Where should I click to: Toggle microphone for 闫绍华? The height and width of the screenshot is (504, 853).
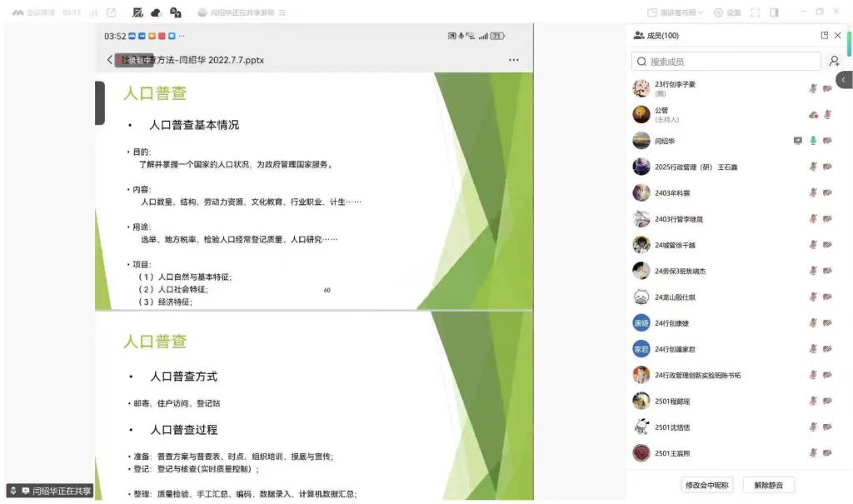click(x=813, y=141)
